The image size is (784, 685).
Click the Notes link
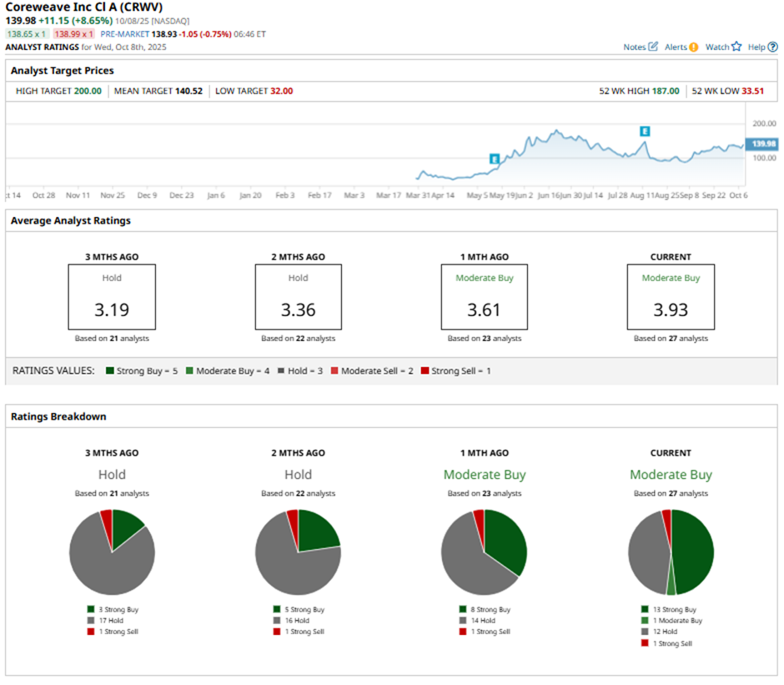point(634,47)
